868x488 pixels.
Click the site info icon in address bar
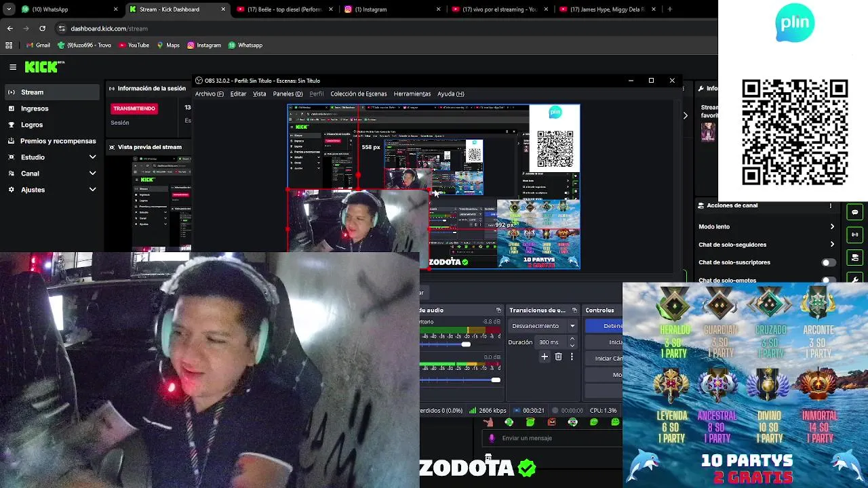click(x=62, y=28)
